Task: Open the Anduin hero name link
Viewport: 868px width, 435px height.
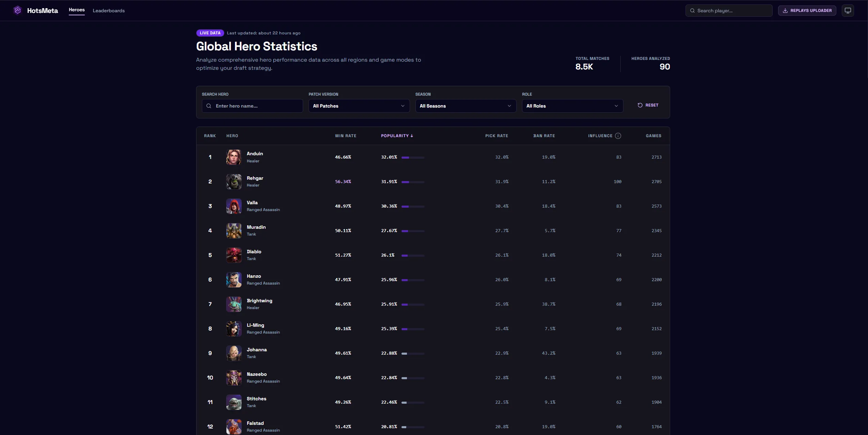Action: [x=255, y=154]
